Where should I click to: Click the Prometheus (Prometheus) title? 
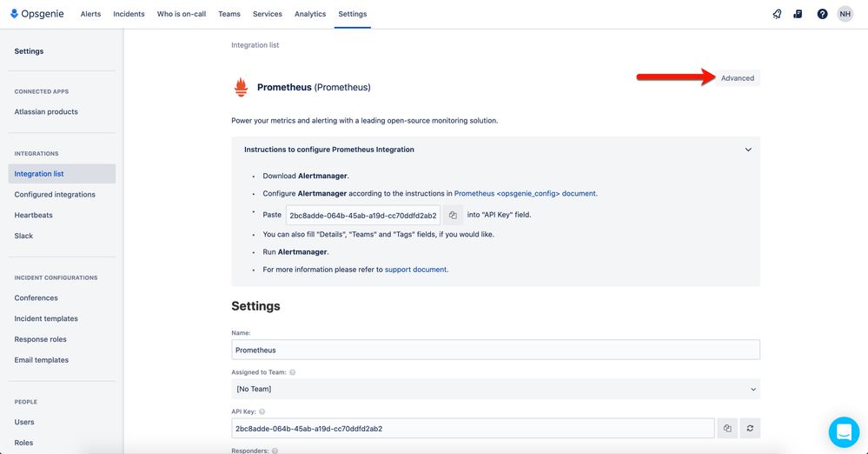(314, 87)
